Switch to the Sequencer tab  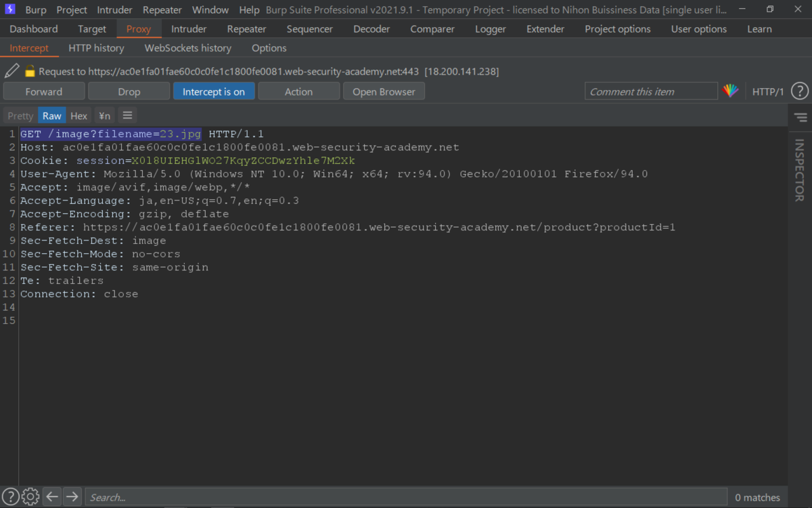pyautogui.click(x=310, y=29)
